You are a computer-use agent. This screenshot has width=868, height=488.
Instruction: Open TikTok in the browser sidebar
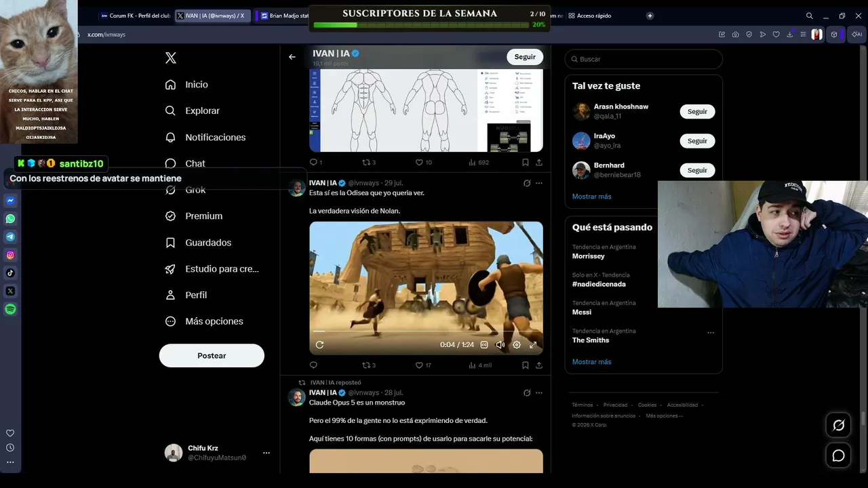pyautogui.click(x=10, y=273)
